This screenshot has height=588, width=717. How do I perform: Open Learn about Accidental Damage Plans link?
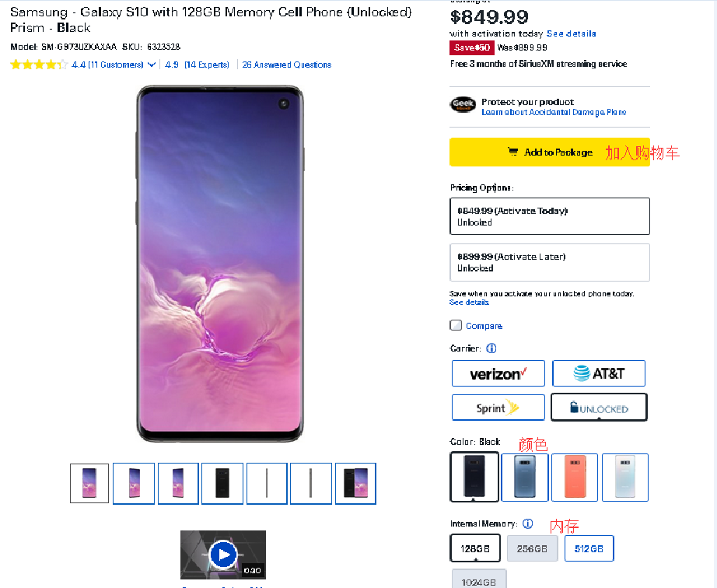554,113
